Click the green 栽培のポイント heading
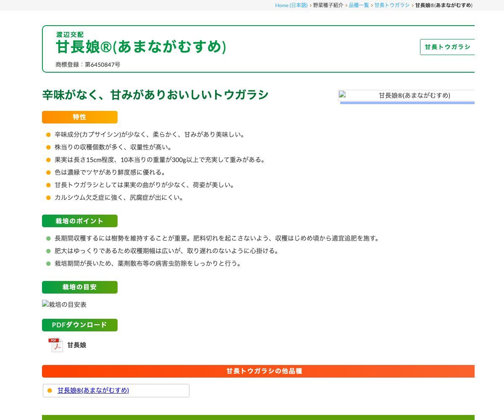Image resolution: width=504 pixels, height=420 pixels. [x=80, y=221]
